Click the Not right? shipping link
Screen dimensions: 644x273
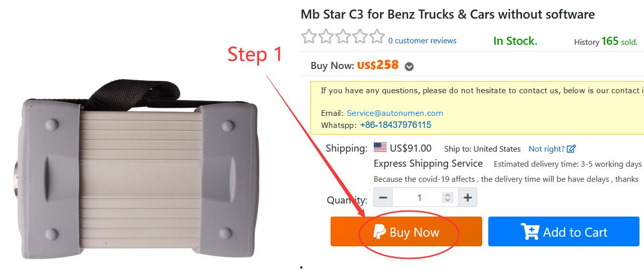click(546, 149)
